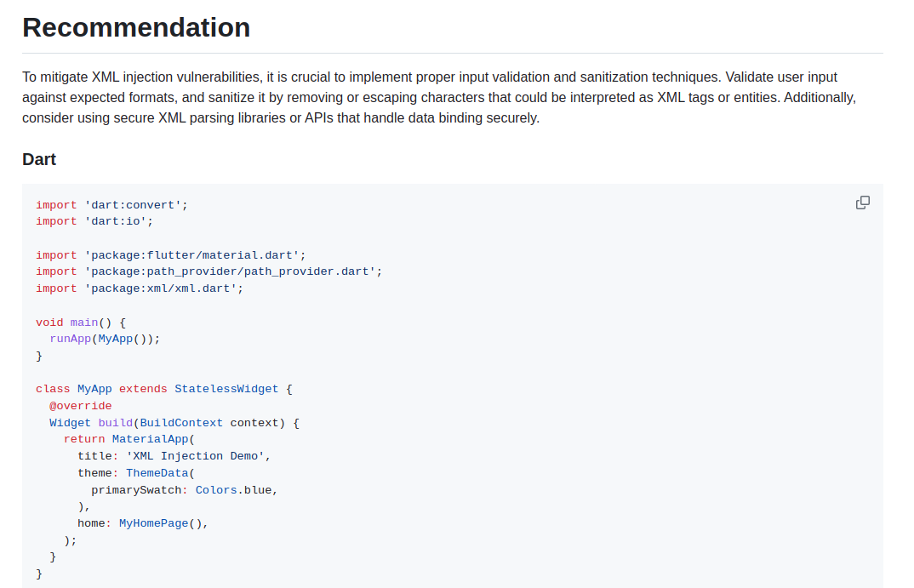Viewport: 914px width, 588px height.
Task: Select the @override annotation
Action: pyautogui.click(x=81, y=406)
